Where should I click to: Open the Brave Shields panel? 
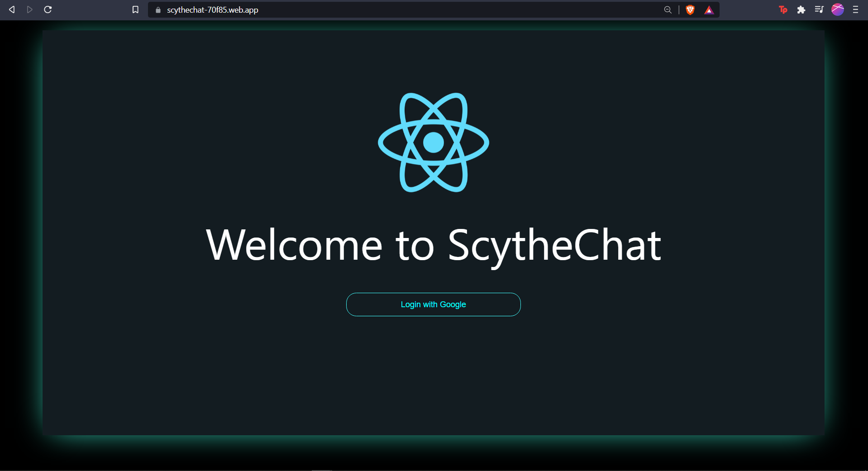(689, 10)
